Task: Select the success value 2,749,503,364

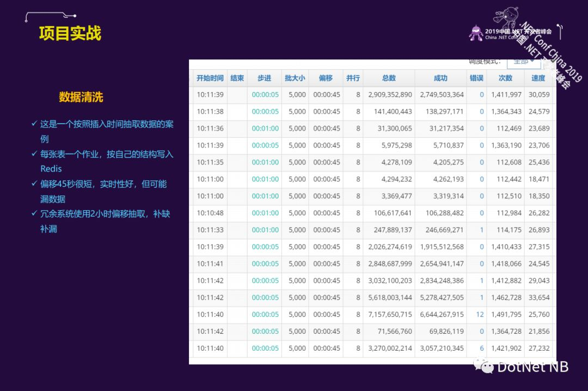Action: click(442, 95)
